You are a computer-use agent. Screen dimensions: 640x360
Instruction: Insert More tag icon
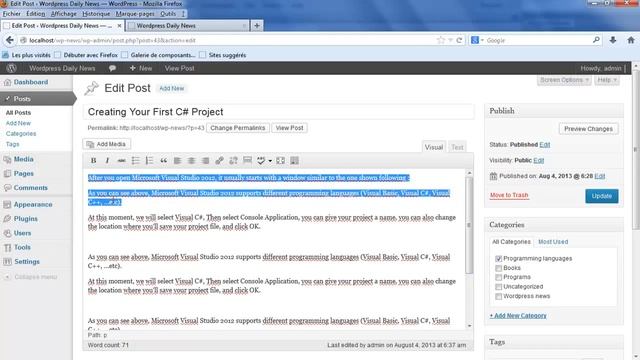(x=247, y=161)
